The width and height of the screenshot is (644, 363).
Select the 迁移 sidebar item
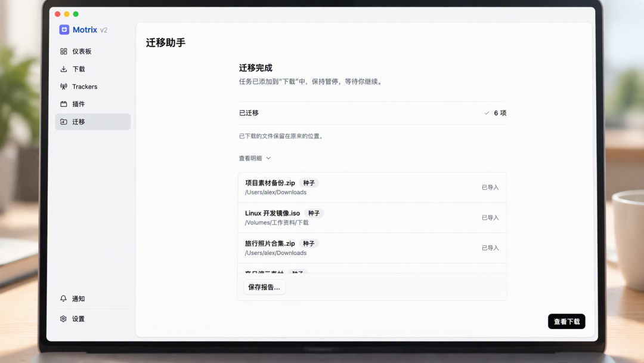tap(93, 122)
